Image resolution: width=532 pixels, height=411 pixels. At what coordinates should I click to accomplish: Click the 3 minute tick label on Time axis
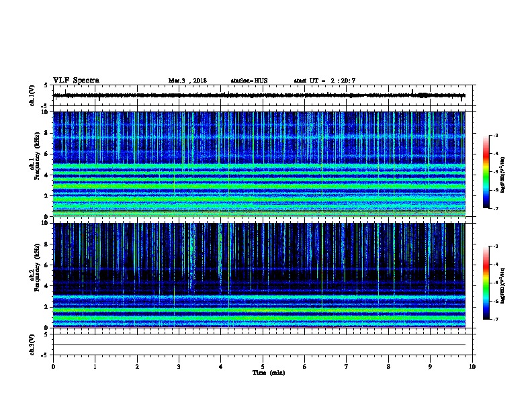179,366
